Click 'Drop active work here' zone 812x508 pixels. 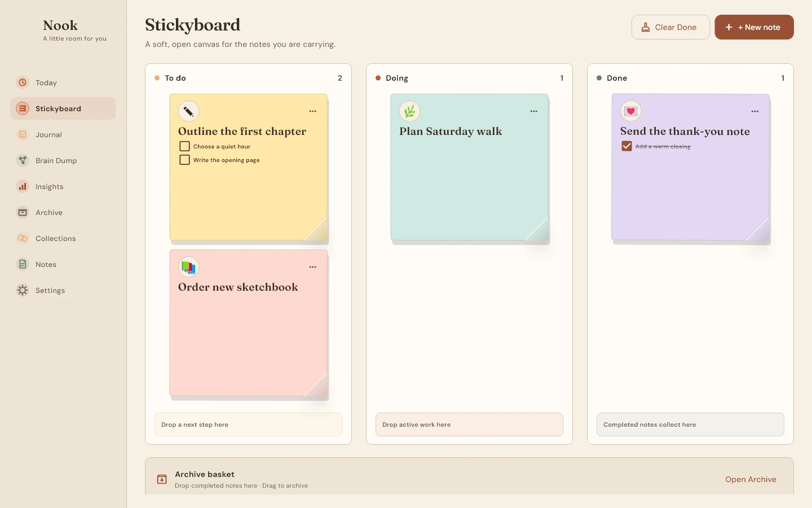(x=469, y=424)
